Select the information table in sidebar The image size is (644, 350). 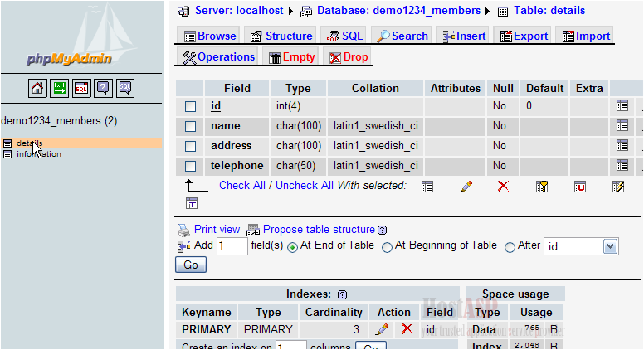38,154
